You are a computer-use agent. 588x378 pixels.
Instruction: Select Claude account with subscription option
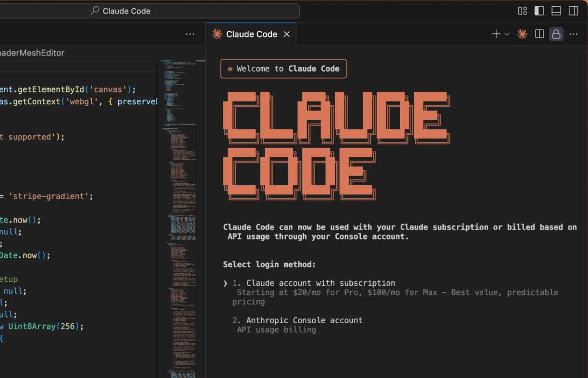(x=320, y=283)
